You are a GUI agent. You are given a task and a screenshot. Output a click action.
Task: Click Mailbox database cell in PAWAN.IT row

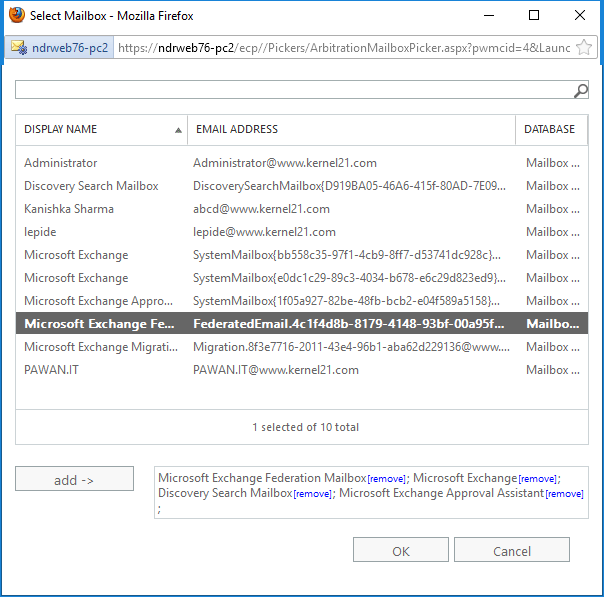[x=553, y=370]
